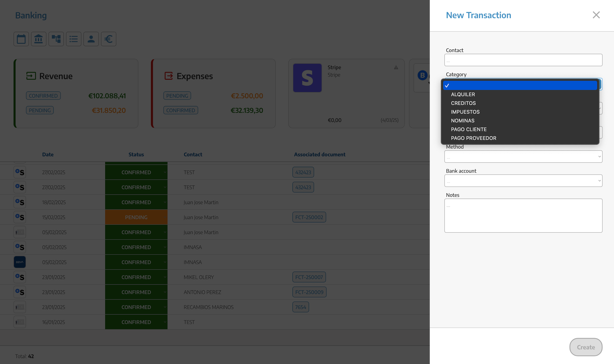Open document link 7654

(301, 307)
